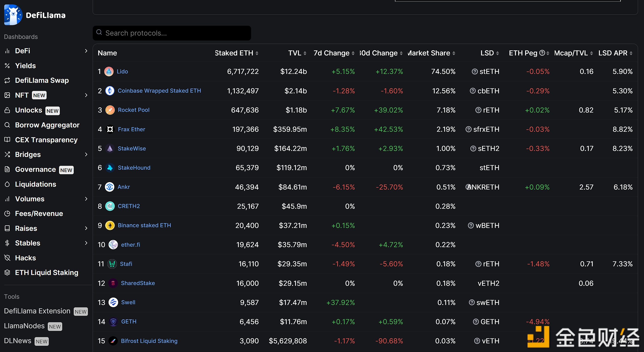Click the Binance staked ETH logo icon
The image size is (644, 352).
point(110,226)
